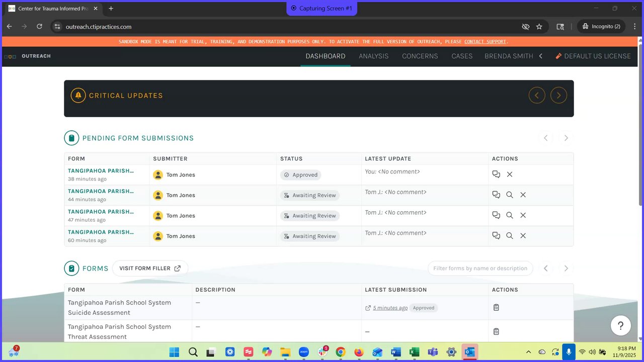Go to previous page of forms list
The width and height of the screenshot is (644, 362).
(x=545, y=268)
